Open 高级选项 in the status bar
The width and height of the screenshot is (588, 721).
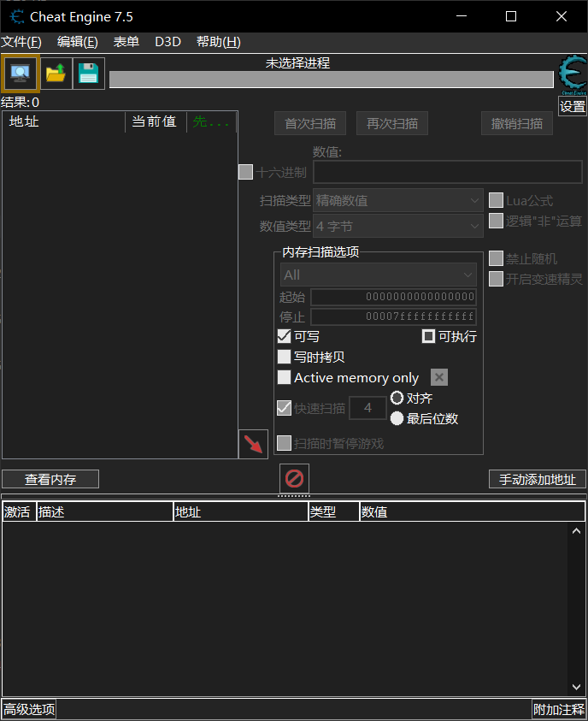pyautogui.click(x=29, y=709)
